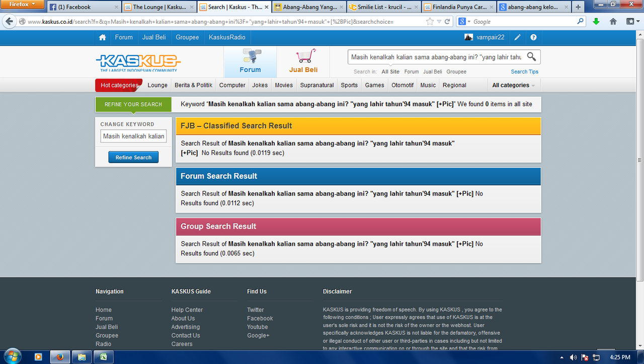Open the address bar history dropdown arrow
The image size is (644, 364).
point(439,22)
